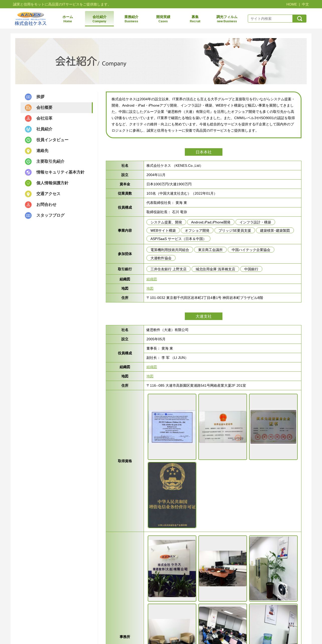Open the 会社紹介 Company nav item
Image resolution: width=322 pixels, height=644 pixels.
99,19
